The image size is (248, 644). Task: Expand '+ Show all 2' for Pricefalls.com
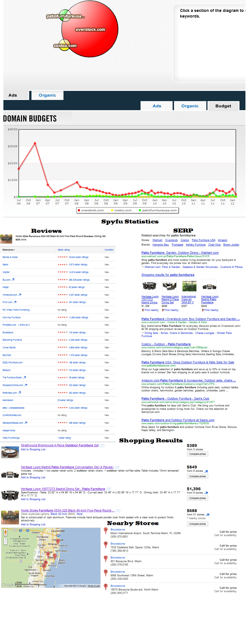[x=24, y=325]
